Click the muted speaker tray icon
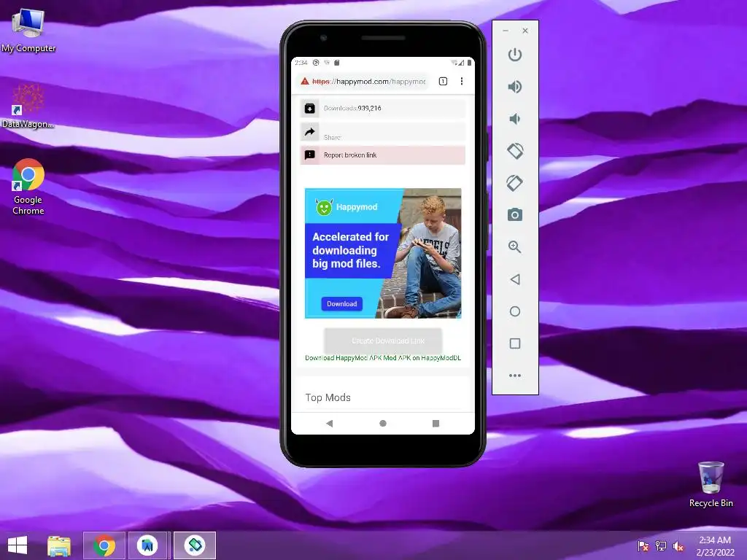This screenshot has width=747, height=560. pyautogui.click(x=678, y=546)
